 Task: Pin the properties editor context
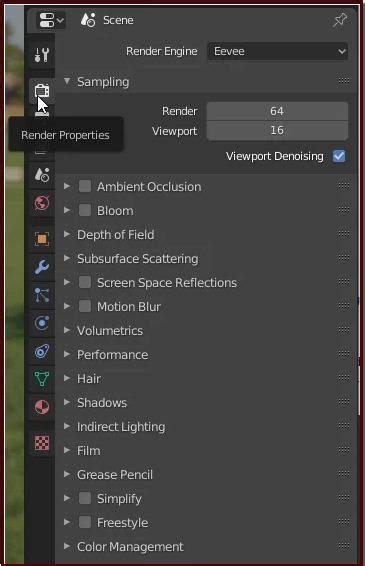[339, 20]
